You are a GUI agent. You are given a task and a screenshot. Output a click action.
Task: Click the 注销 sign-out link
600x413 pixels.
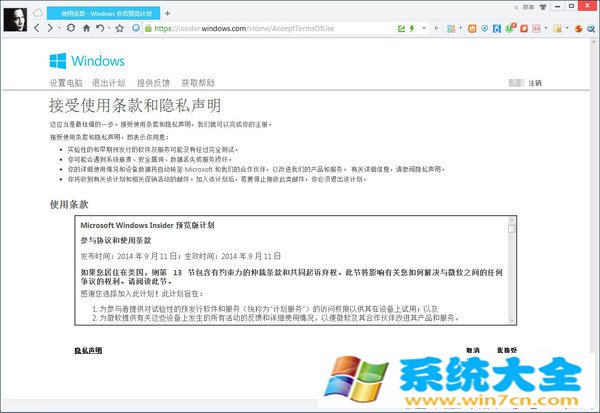[x=535, y=83]
